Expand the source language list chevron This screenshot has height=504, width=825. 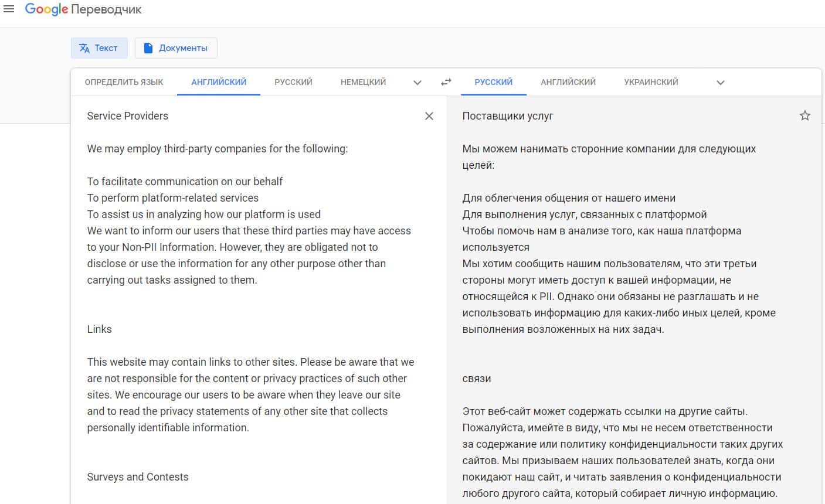click(417, 83)
